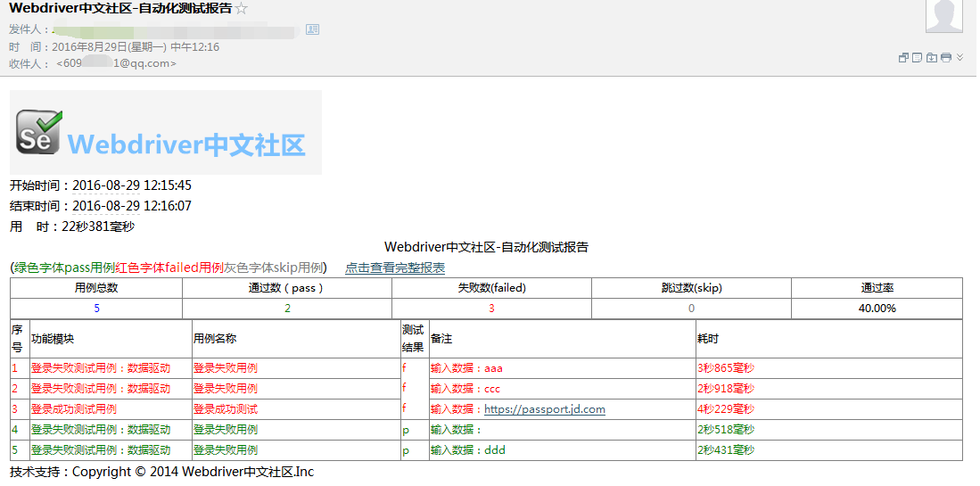The image size is (980, 486).
Task: Click the red 红色字体failed用例 legend text
Action: pos(169,268)
